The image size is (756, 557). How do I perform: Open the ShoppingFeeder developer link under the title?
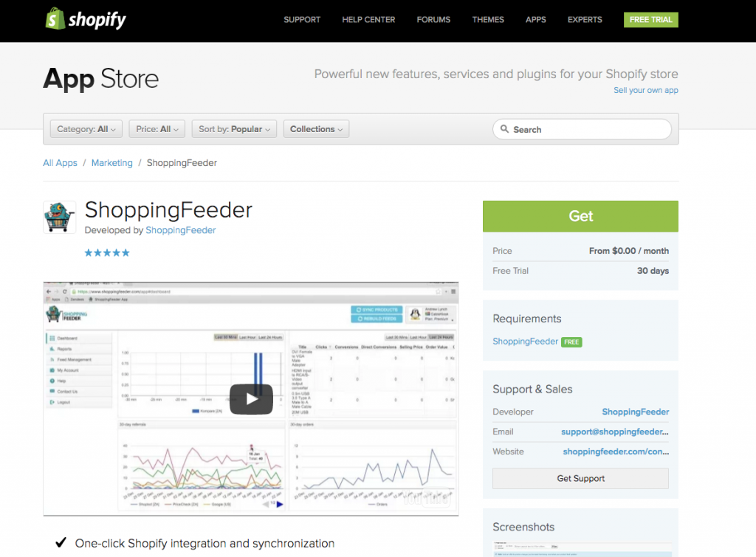pos(181,230)
